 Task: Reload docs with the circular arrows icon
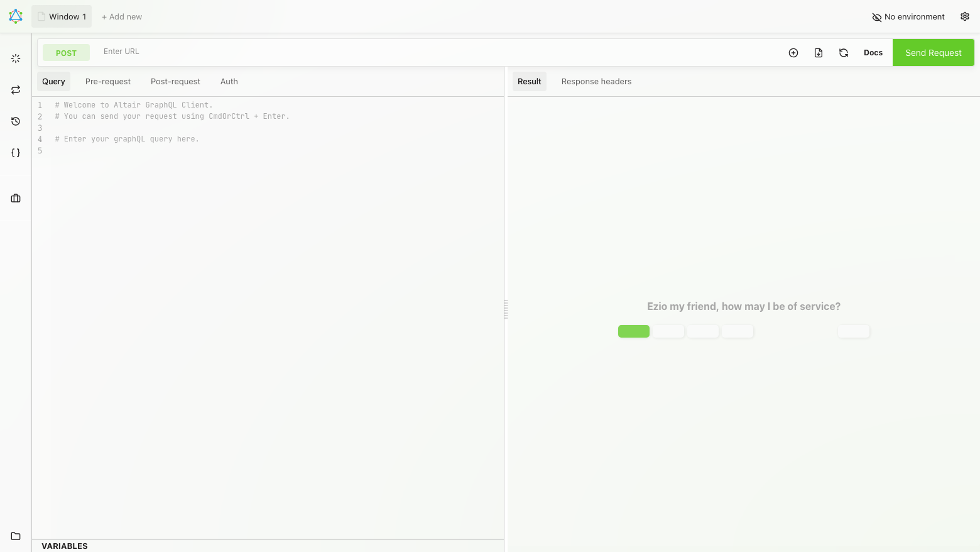844,53
